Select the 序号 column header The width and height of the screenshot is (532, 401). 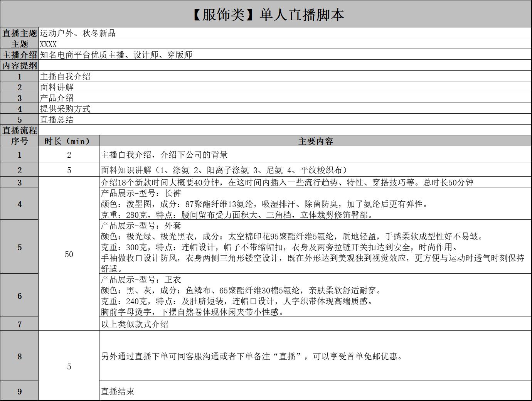19,141
